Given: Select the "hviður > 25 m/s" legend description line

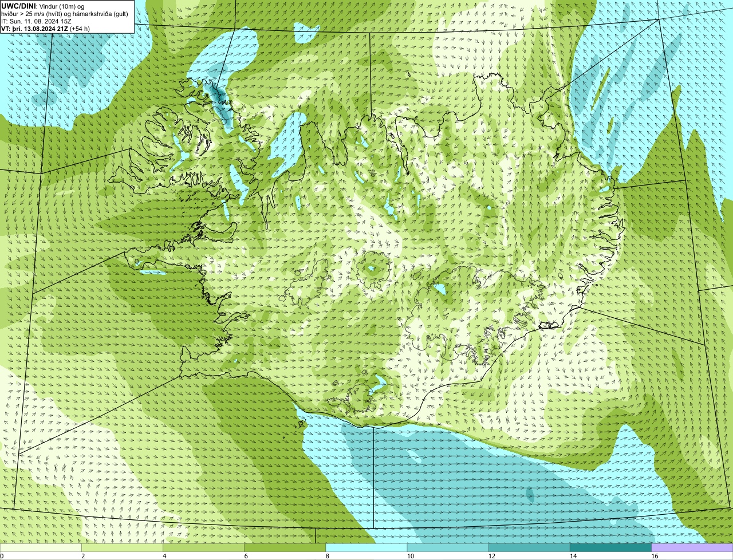Looking at the screenshot, I should 65,14.
